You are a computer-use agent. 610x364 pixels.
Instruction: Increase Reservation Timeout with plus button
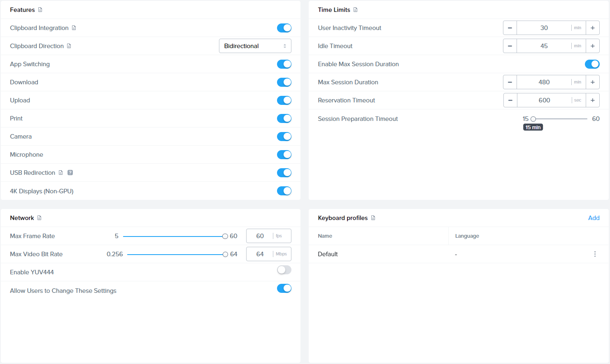(592, 100)
